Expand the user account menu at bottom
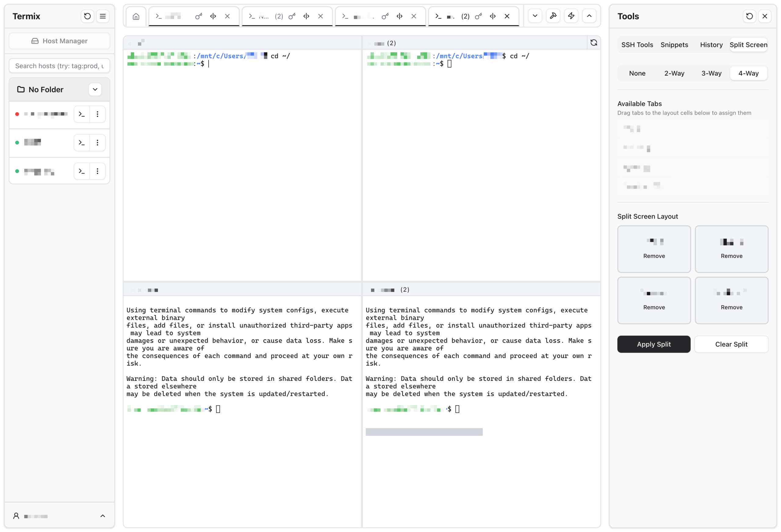781x532 pixels. pyautogui.click(x=103, y=516)
